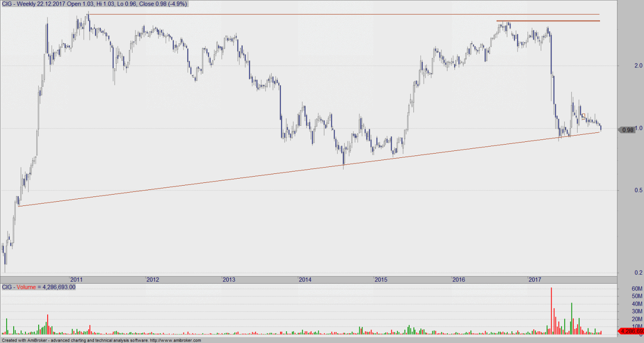The image size is (644, 343).
Task: Click the red current volume value marker
Action: (631, 331)
